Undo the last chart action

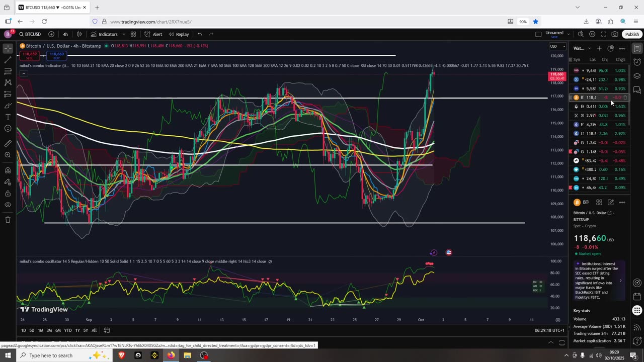[x=200, y=34]
